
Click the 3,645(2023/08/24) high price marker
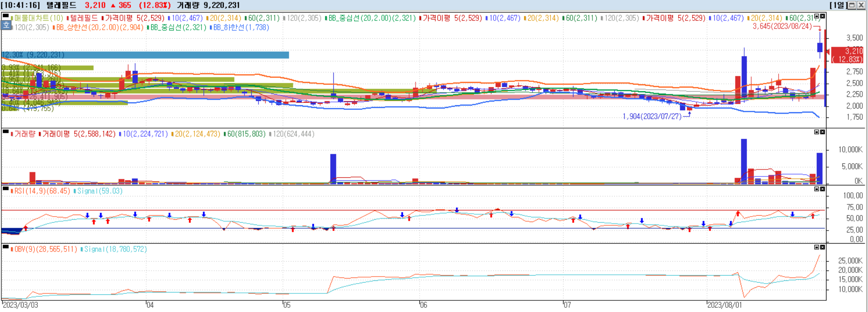(783, 27)
